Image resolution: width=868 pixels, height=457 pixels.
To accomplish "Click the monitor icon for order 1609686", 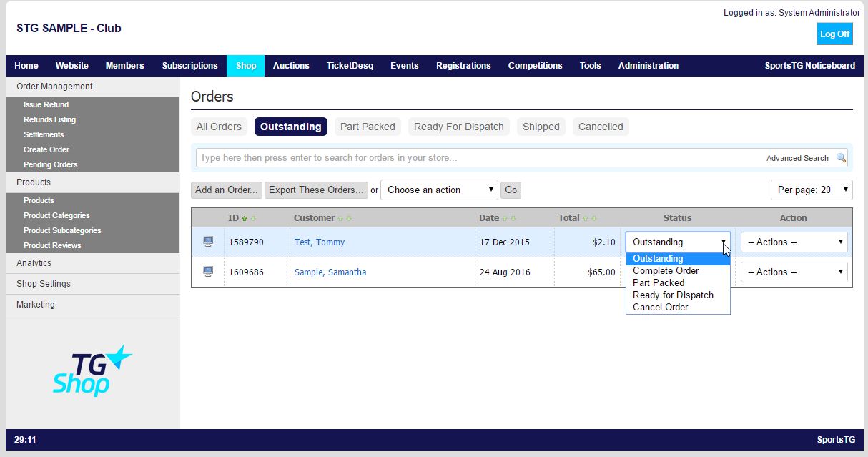I will click(x=208, y=272).
